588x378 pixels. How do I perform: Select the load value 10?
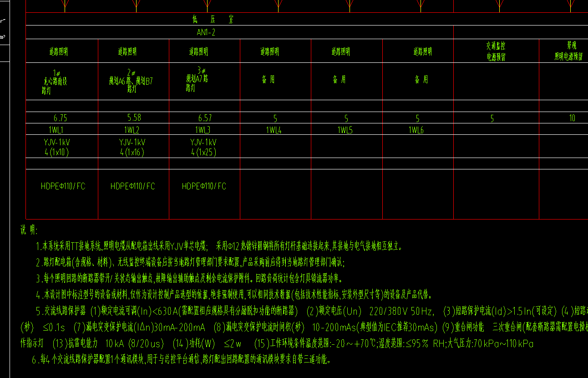pyautogui.click(x=572, y=118)
